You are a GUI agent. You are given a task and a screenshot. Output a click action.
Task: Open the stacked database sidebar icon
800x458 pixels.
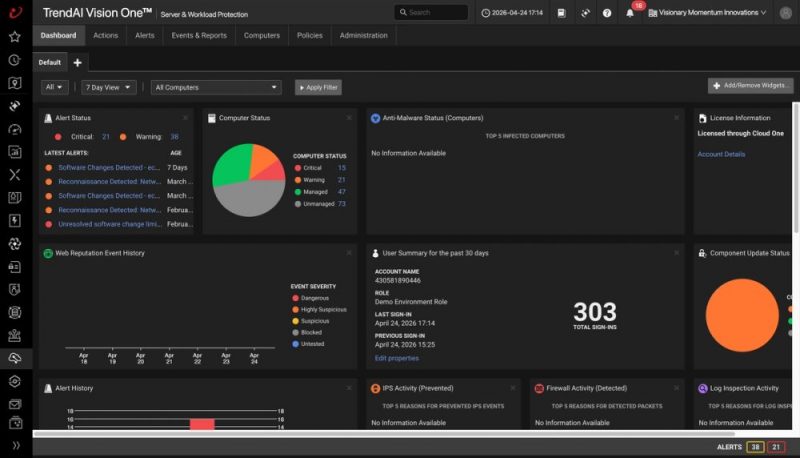pyautogui.click(x=15, y=312)
